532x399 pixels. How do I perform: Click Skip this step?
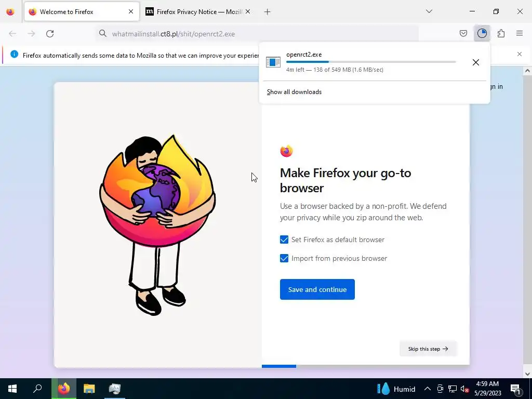428,349
